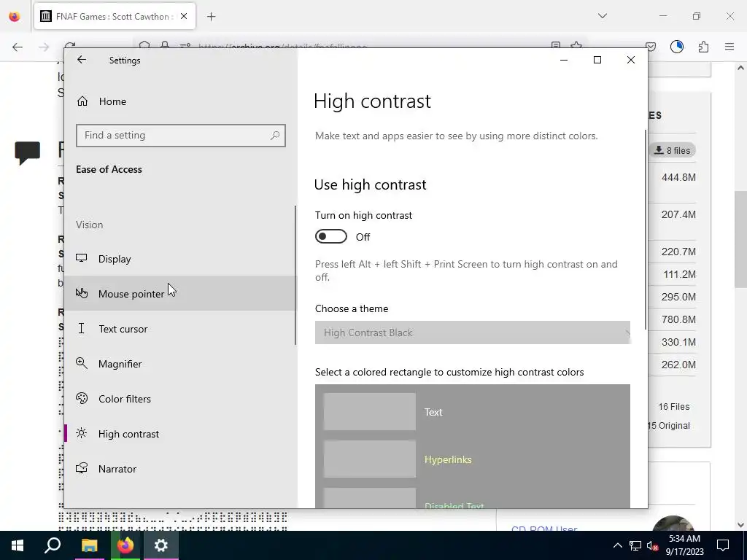Click the 16 Files link
The height and width of the screenshot is (560, 747).
pyautogui.click(x=673, y=407)
